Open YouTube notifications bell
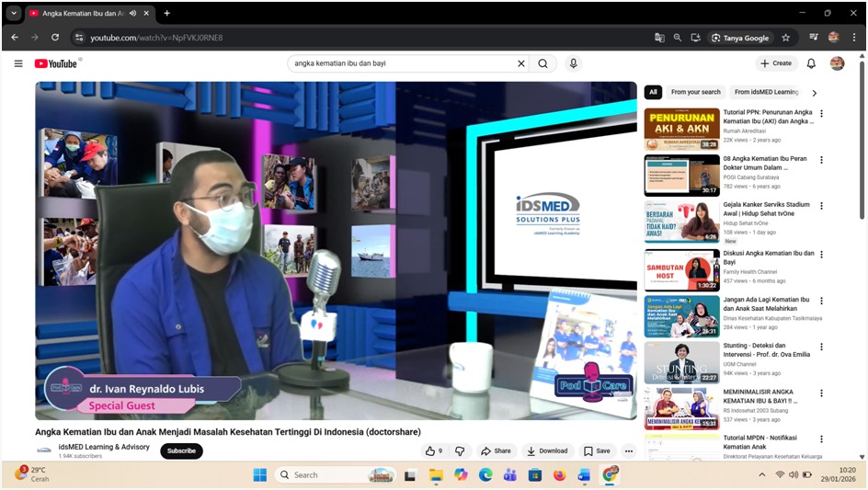This screenshot has width=868, height=490. [811, 63]
